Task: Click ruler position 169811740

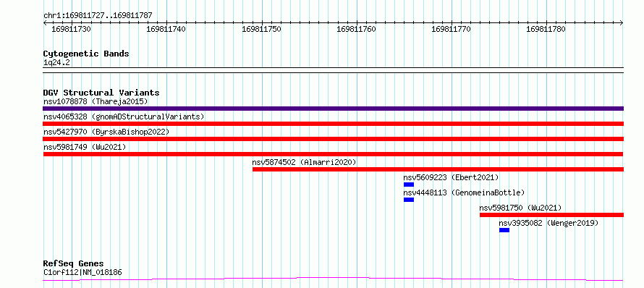Action: point(166,29)
